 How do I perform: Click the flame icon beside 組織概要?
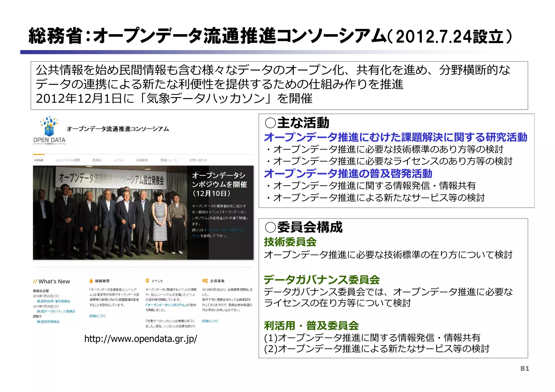(x=91, y=281)
